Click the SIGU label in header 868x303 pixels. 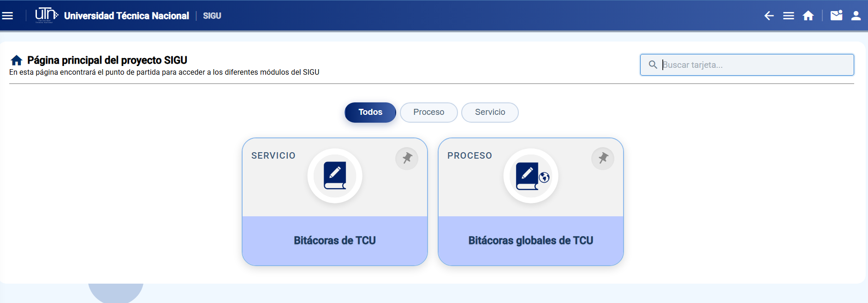click(212, 16)
